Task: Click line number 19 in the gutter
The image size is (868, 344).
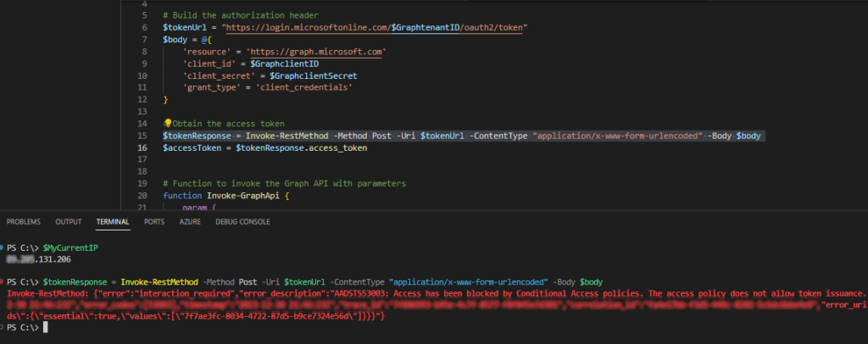Action: [142, 184]
